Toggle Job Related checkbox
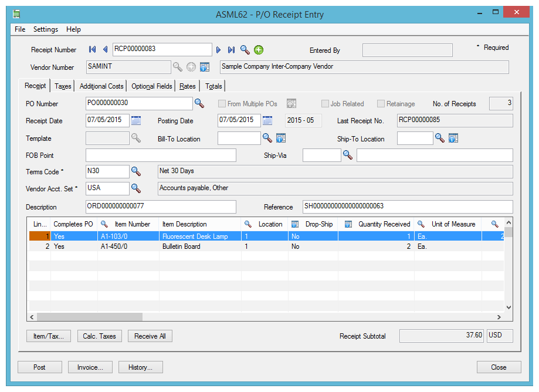Image resolution: width=539 pixels, height=392 pixels. (325, 104)
